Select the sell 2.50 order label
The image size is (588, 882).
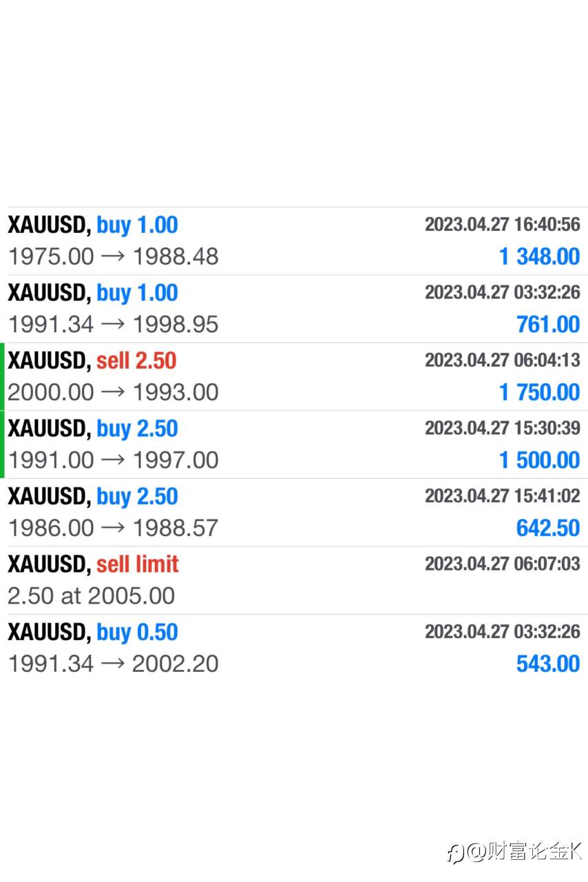pos(136,360)
